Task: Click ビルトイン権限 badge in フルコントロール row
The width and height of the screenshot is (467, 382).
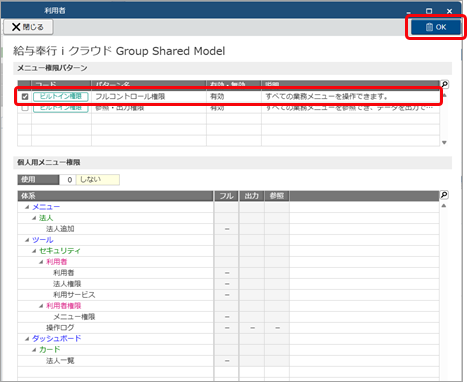Action: pos(61,96)
